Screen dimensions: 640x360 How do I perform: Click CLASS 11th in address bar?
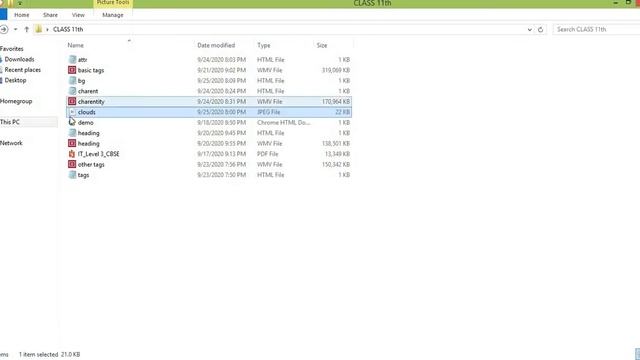click(x=68, y=29)
